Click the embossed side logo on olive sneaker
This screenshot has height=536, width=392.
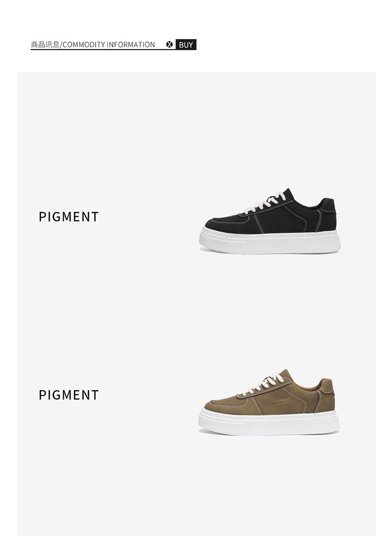277,402
